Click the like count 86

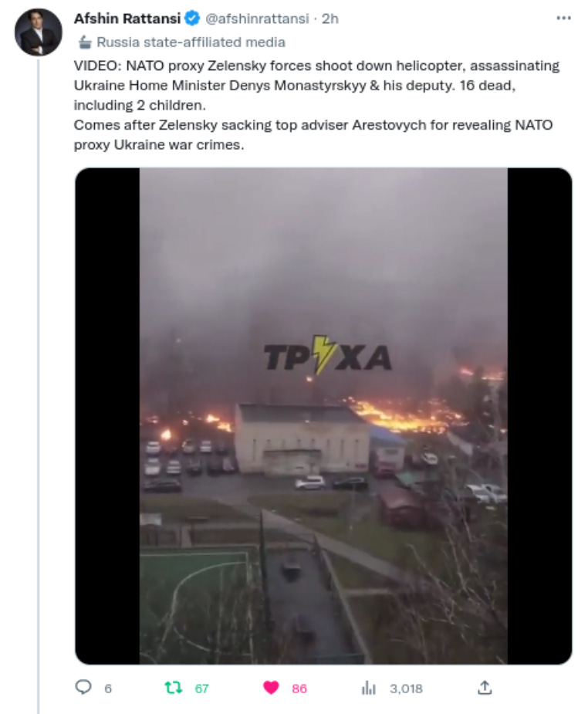(299, 689)
